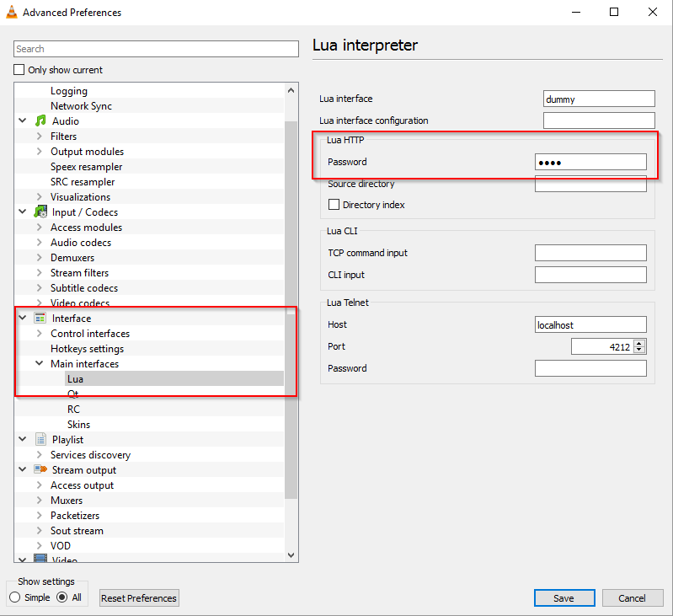The width and height of the screenshot is (673, 616).
Task: Click the Input / Codecs category icon
Action: pos(40,212)
